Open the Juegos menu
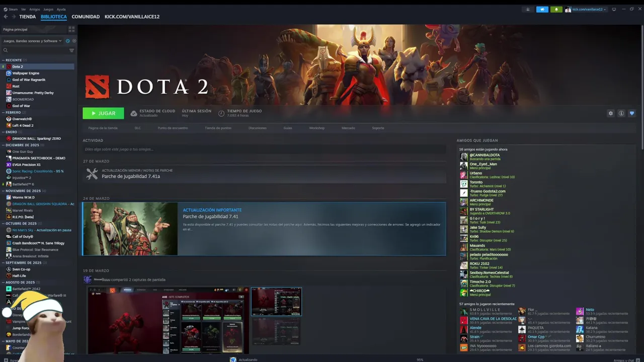 pos(48,9)
